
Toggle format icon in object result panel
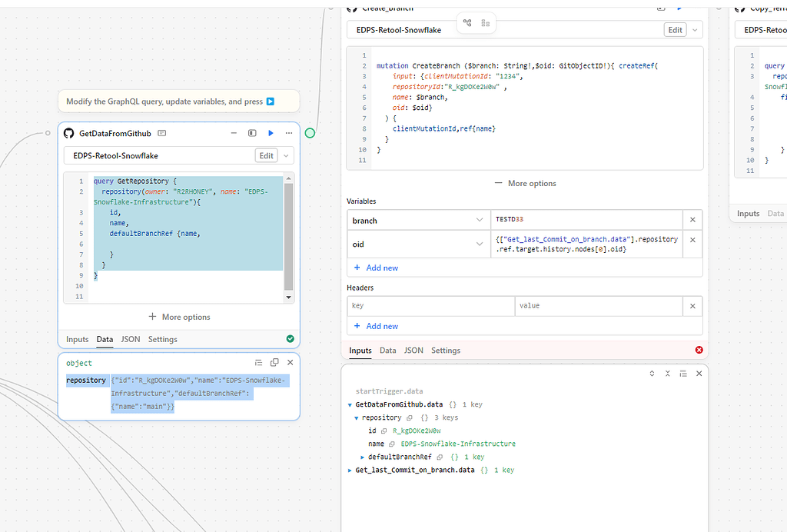[x=258, y=362]
